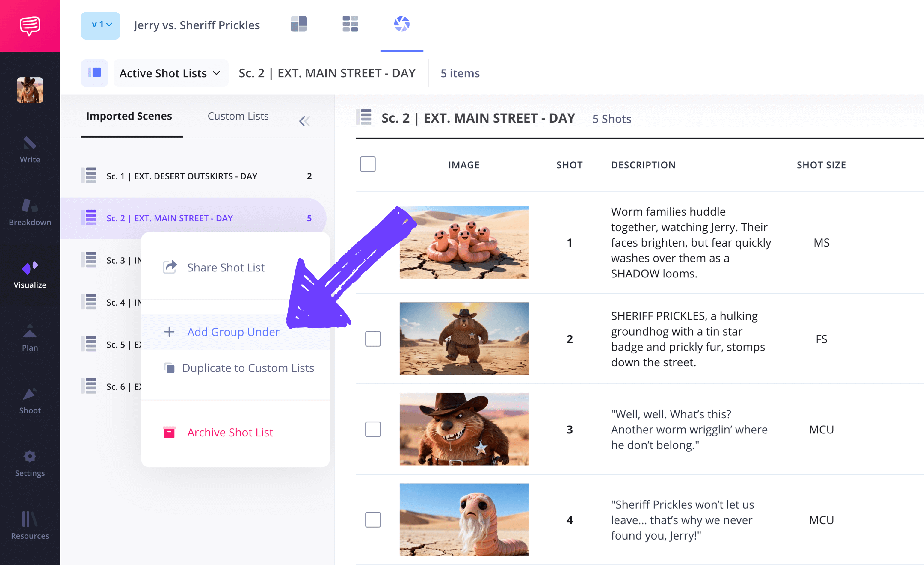Screen dimensions: 924x565
Task: Select shot 4 checkbox
Action: [373, 520]
